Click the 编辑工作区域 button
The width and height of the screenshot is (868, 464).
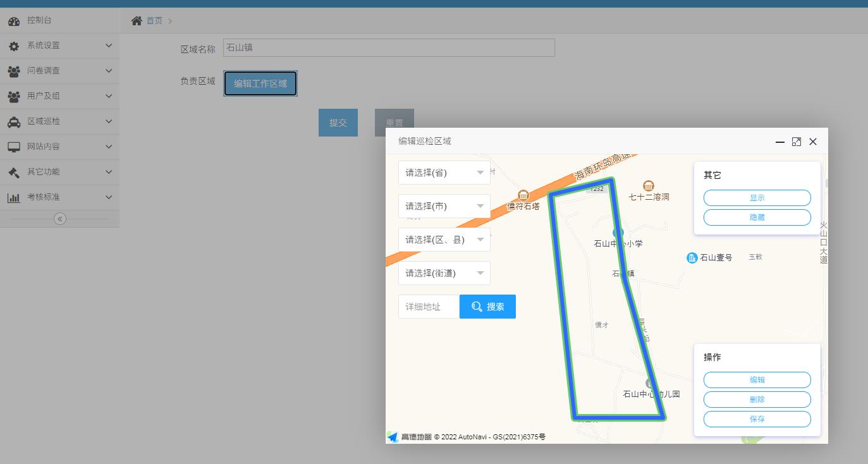(260, 83)
